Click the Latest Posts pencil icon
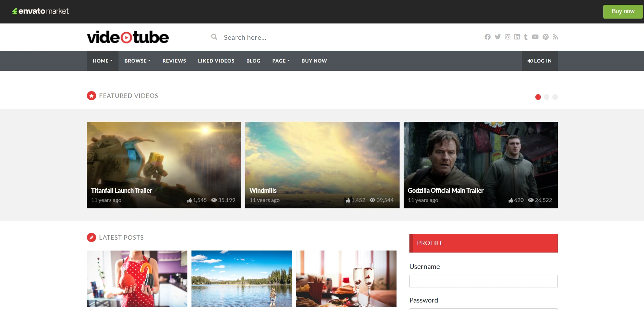This screenshot has width=644, height=310. 91,237
